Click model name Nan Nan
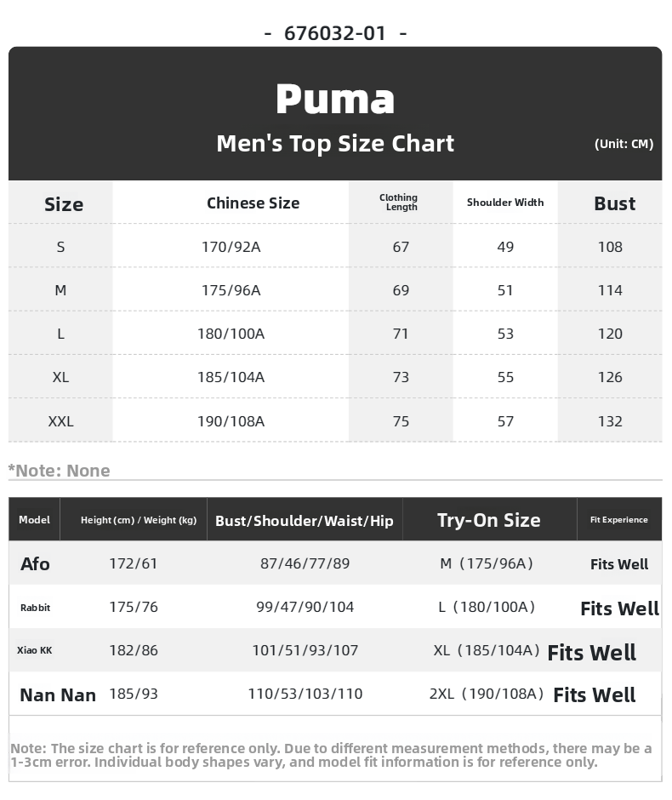The image size is (672, 800). (58, 694)
